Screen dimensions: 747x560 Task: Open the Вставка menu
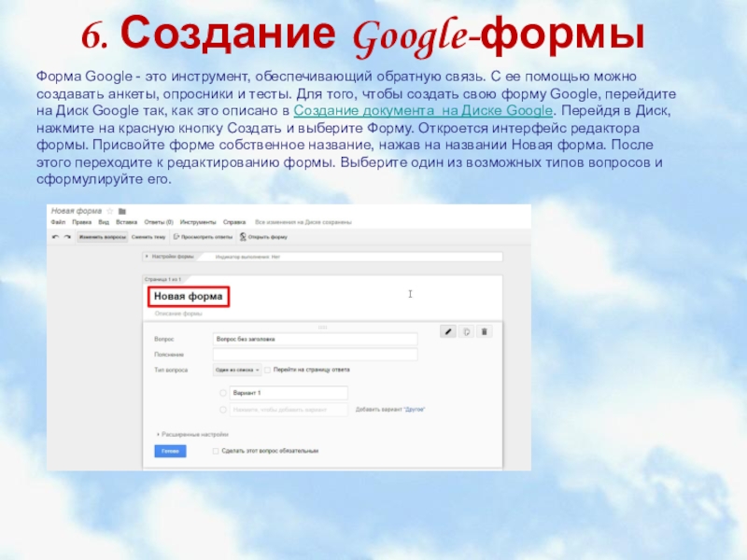pyautogui.click(x=126, y=222)
